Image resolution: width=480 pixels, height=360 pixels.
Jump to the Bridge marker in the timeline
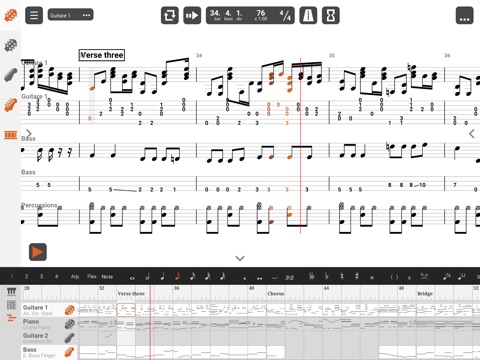click(425, 294)
